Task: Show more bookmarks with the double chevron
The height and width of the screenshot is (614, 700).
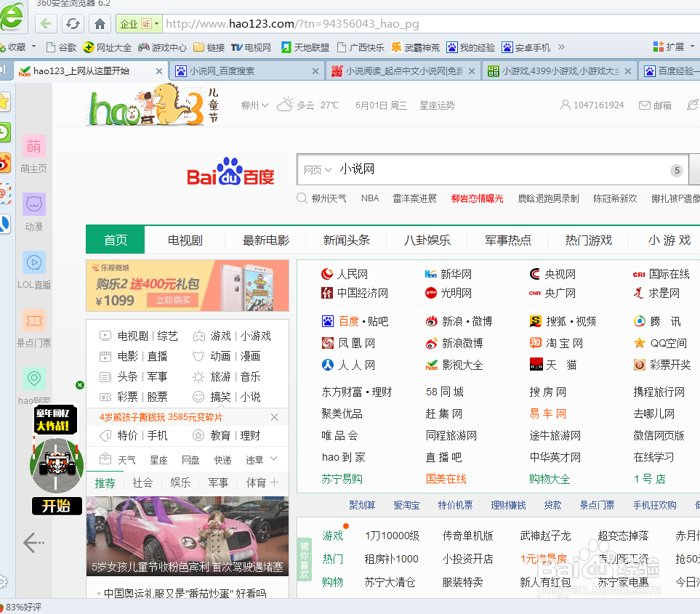Action: coord(561,47)
